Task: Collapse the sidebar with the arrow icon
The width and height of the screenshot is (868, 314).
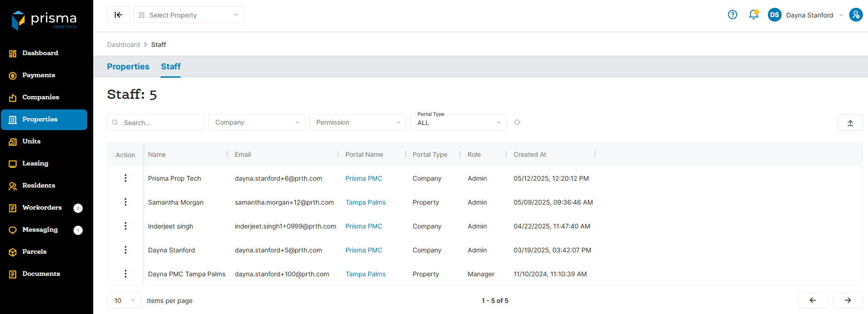Action: [x=118, y=15]
